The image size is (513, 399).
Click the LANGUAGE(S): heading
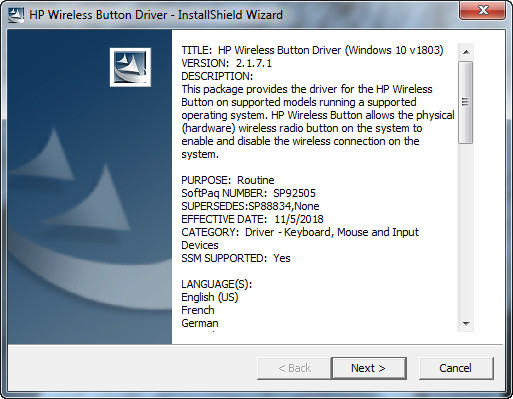point(217,284)
